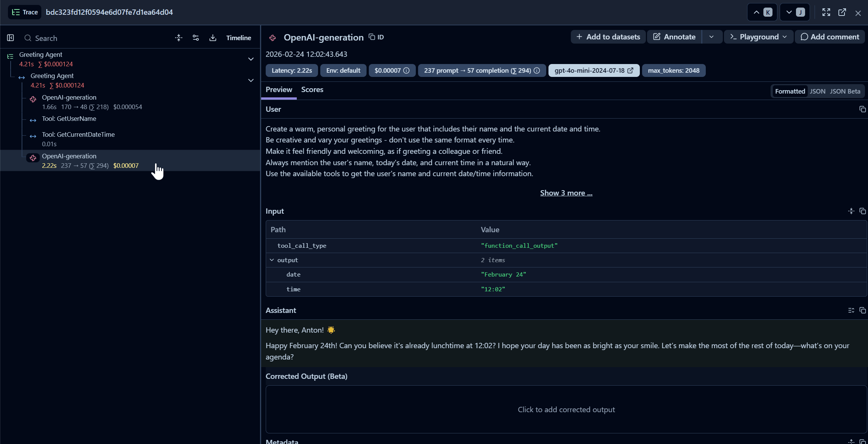Click the collapse-all tree icon
Screen dimensions: 868x444
[179, 38]
